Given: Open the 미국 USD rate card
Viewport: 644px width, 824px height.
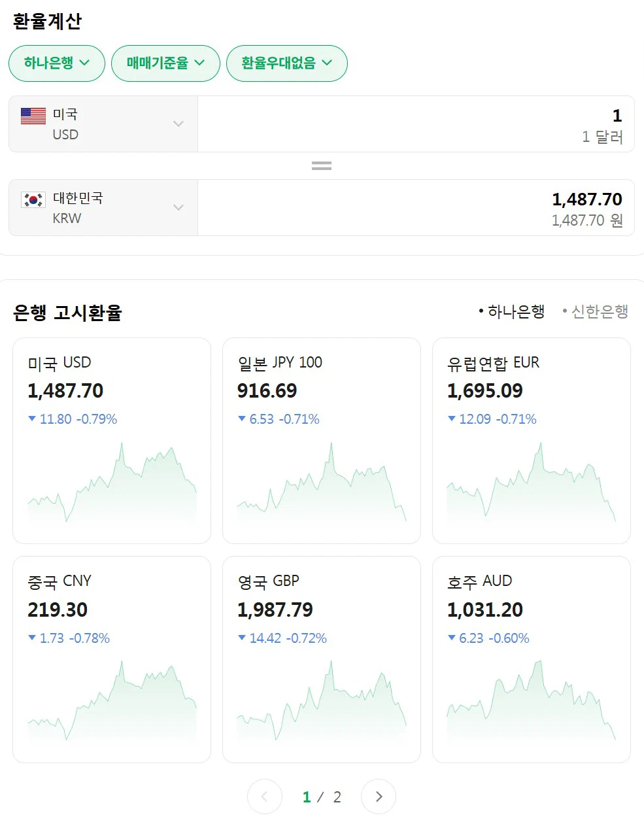Looking at the screenshot, I should [112, 441].
